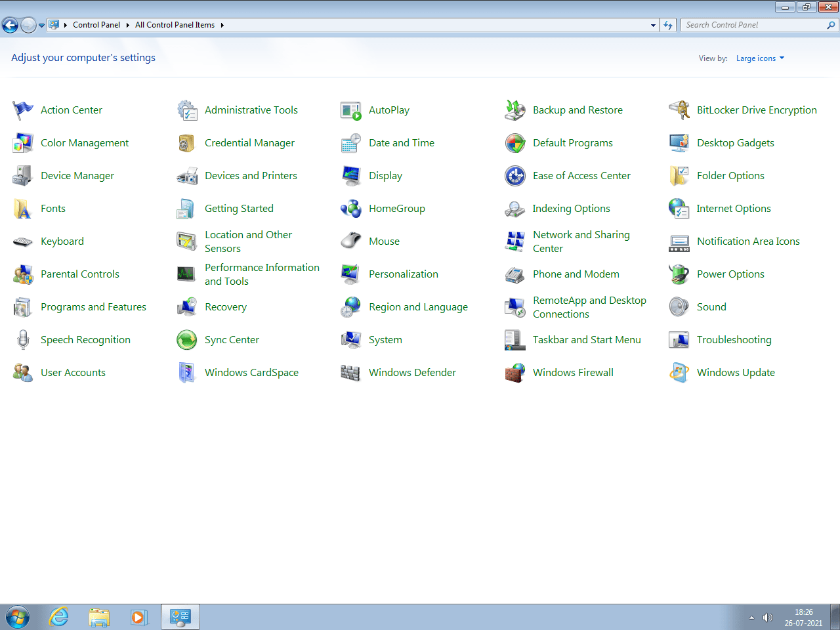Click the Network and Sharing Center icon

coord(515,241)
